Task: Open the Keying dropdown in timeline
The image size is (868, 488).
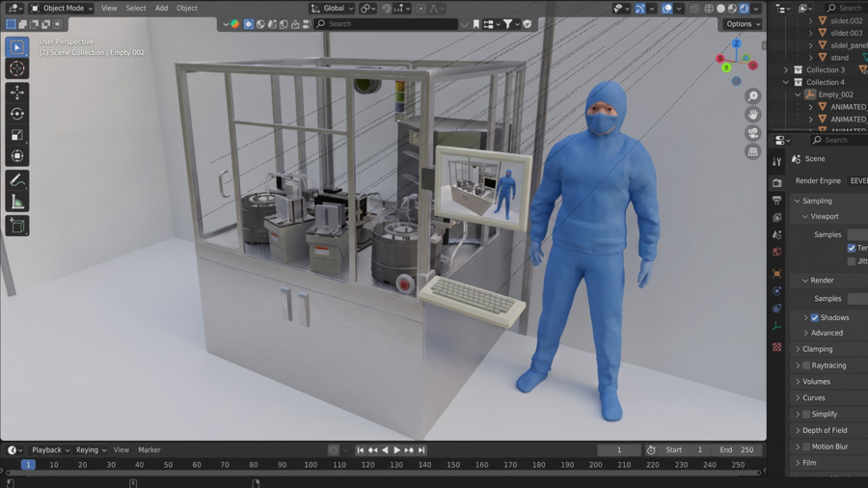Action: tap(92, 449)
